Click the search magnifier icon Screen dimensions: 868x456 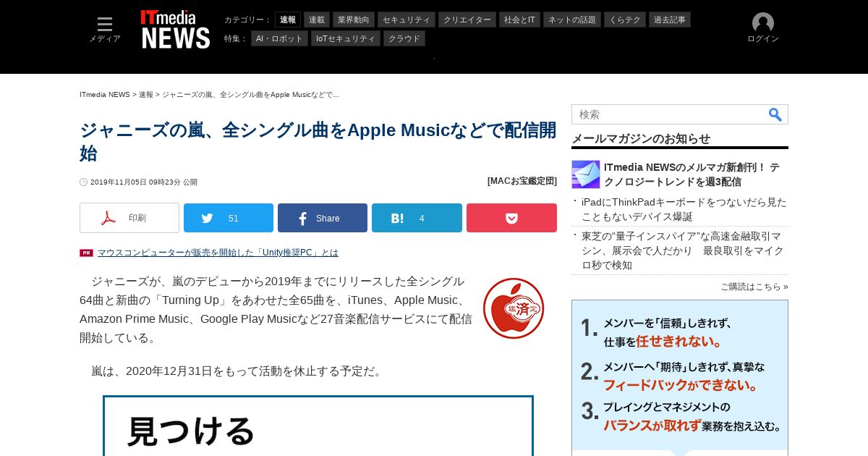pos(775,114)
